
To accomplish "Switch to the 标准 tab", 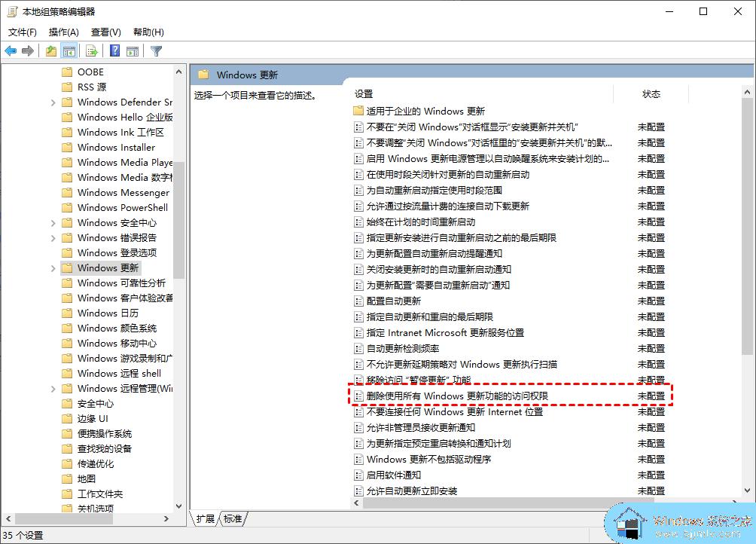I will 233,519.
